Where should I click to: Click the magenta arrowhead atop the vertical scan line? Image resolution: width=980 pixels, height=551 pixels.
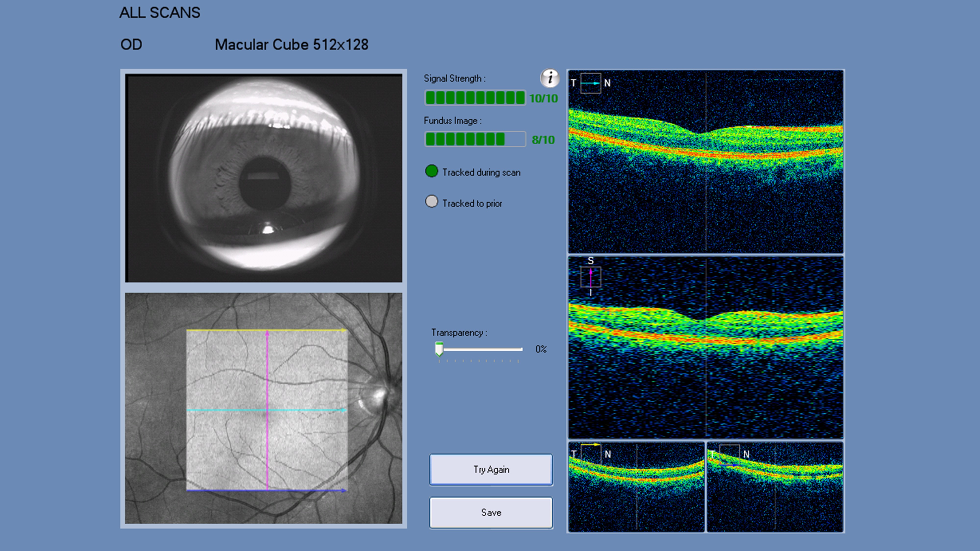[267, 334]
